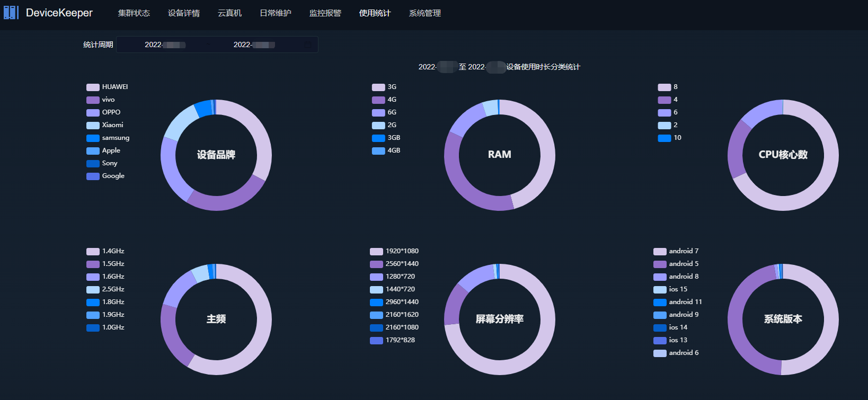Click the RAM donut chart center label

click(500, 155)
